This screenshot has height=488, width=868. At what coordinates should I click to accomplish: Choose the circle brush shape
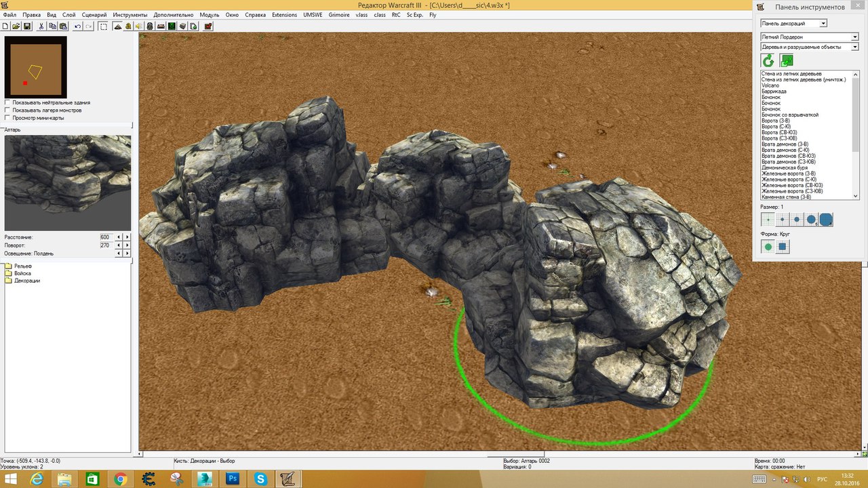tap(768, 247)
